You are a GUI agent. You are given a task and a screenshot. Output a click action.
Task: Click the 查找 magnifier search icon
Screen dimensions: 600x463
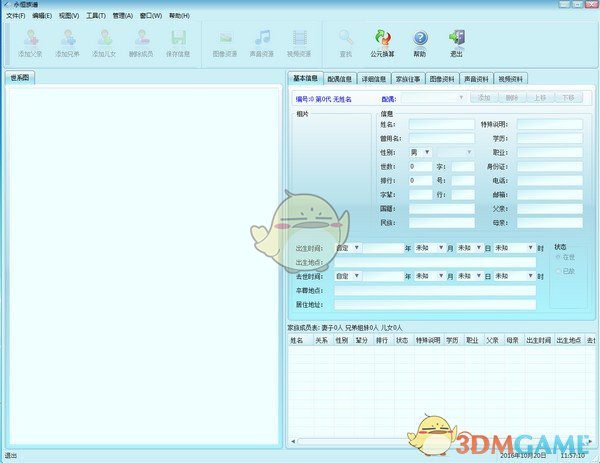point(346,37)
